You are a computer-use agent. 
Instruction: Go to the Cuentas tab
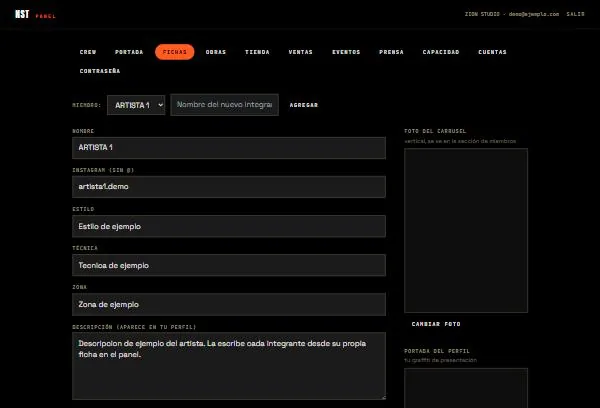pyautogui.click(x=492, y=52)
